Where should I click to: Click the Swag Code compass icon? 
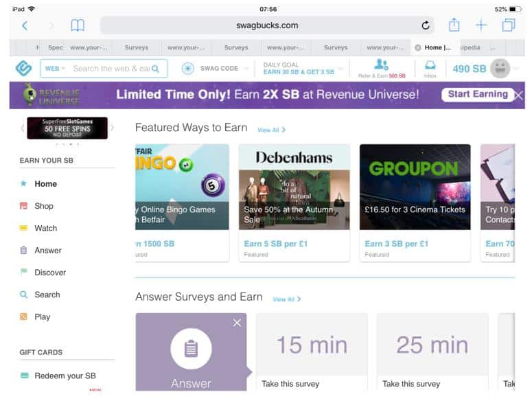pos(187,68)
